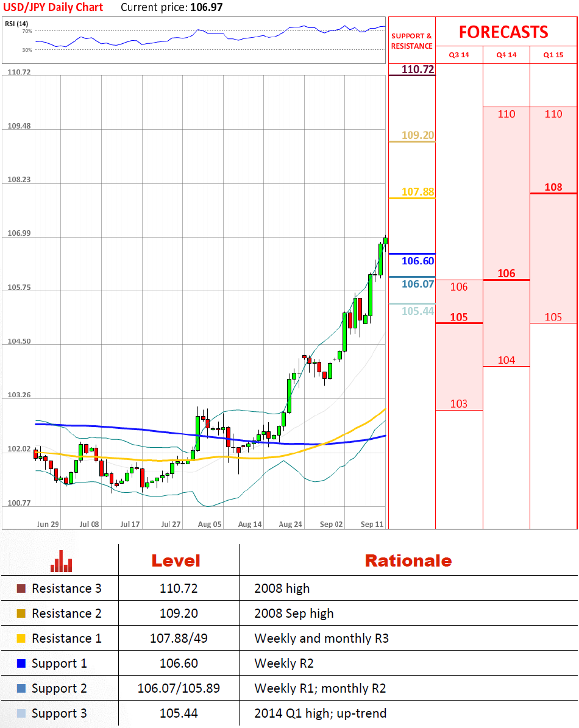Click the Sep 11 date axis label
The image size is (579, 728).
pos(372,524)
